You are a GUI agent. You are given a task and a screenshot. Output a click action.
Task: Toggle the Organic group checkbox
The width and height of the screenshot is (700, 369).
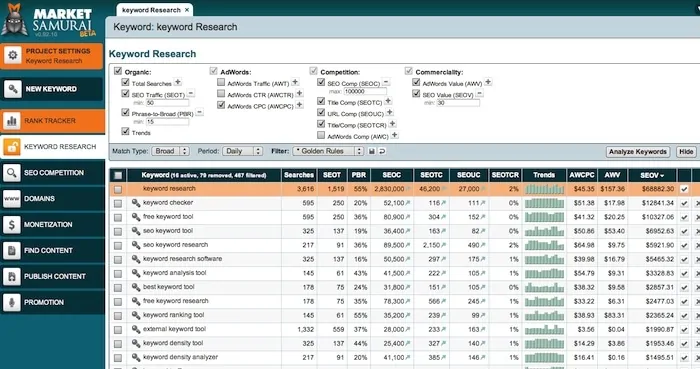[x=118, y=71]
